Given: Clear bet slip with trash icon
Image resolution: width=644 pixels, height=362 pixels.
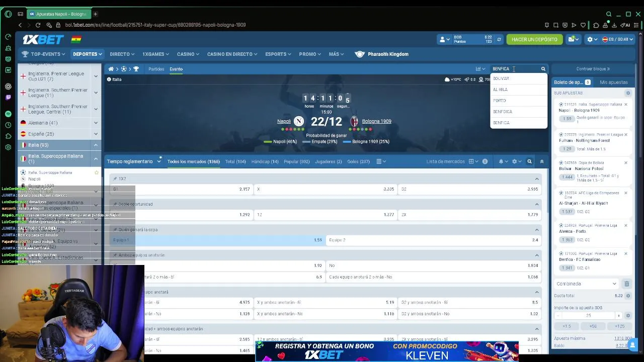Looking at the screenshot, I should pos(626,284).
